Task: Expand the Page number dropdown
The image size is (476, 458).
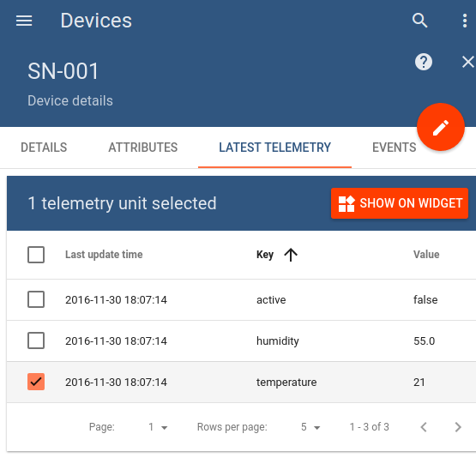Action: (158, 427)
